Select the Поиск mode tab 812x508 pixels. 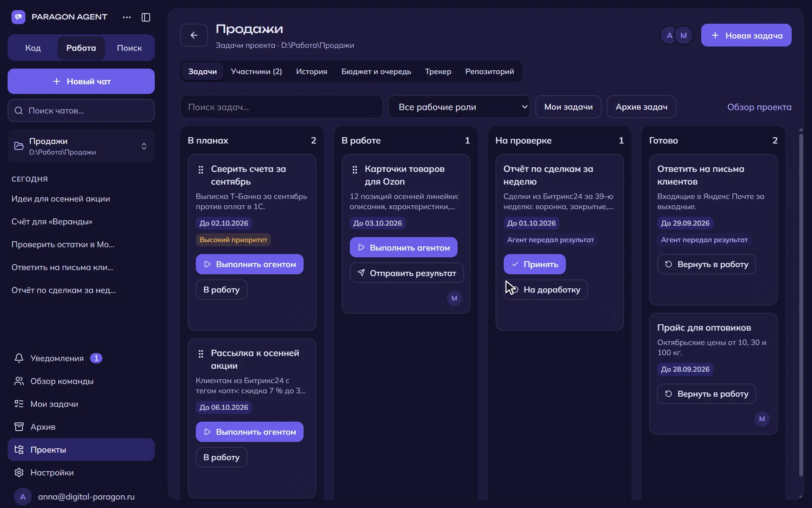[129, 48]
